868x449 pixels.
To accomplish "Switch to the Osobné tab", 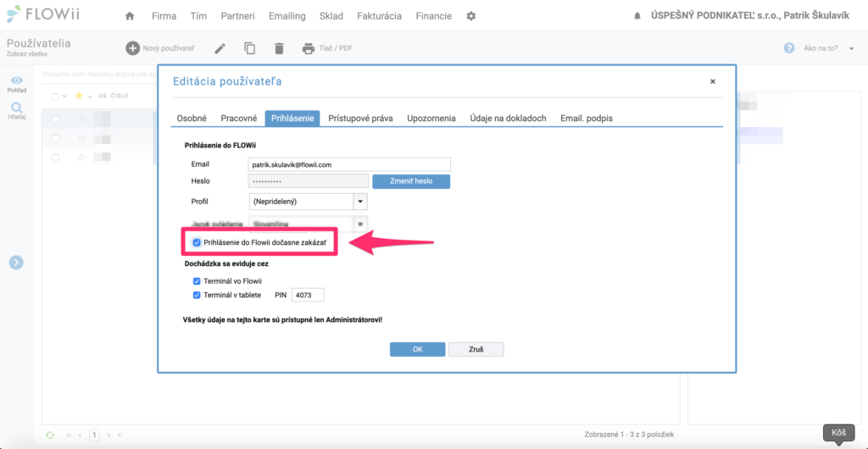I will click(192, 119).
